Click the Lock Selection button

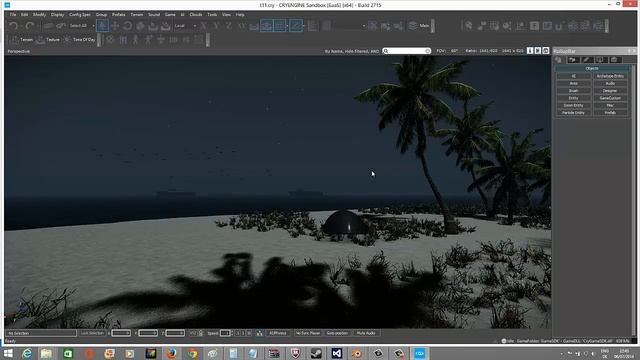92,333
